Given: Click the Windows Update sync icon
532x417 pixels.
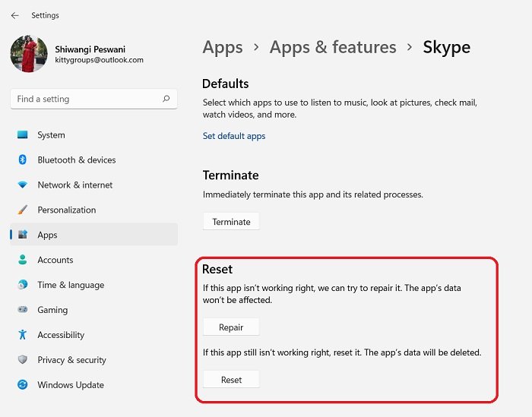Looking at the screenshot, I should pyautogui.click(x=22, y=384).
